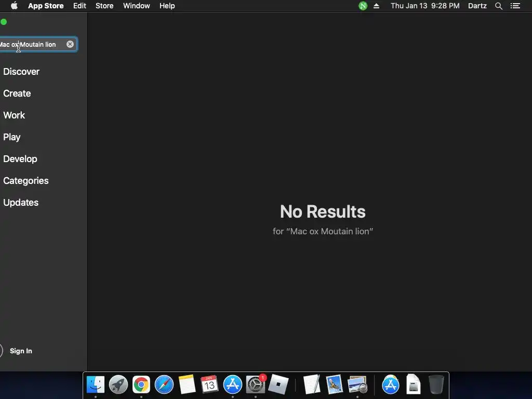Open the Dartz user menu
532x399 pixels.
coord(477,6)
